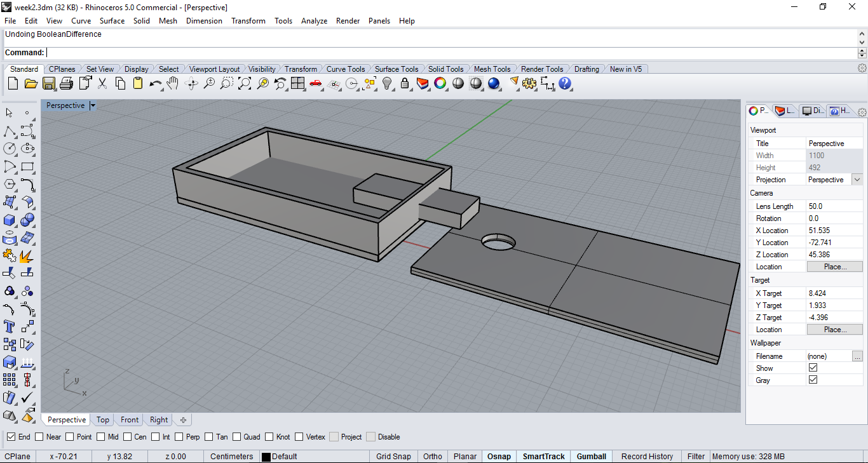
Task: Click the Camera Location Place button
Action: click(834, 267)
